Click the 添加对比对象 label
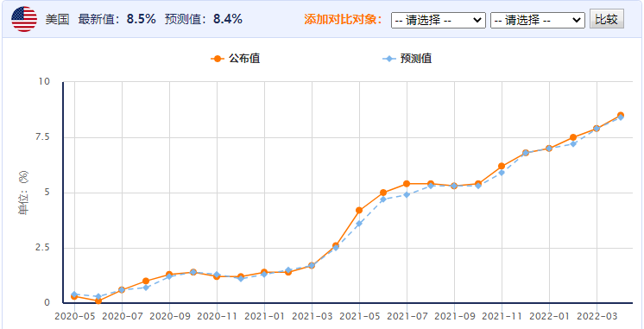This screenshot has width=644, height=329. coord(344,19)
